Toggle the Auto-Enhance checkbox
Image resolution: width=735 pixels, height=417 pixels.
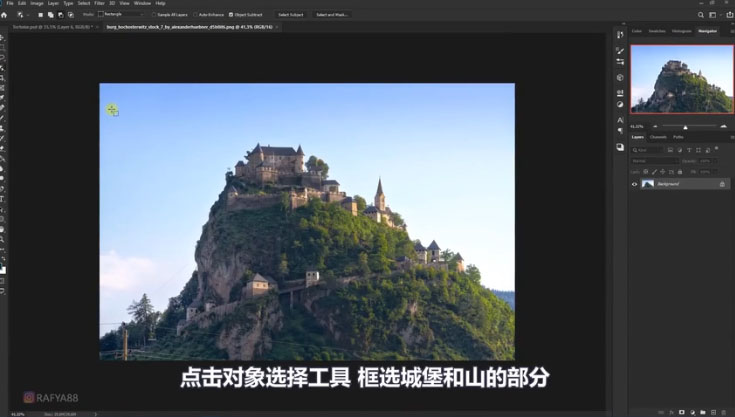coord(196,15)
